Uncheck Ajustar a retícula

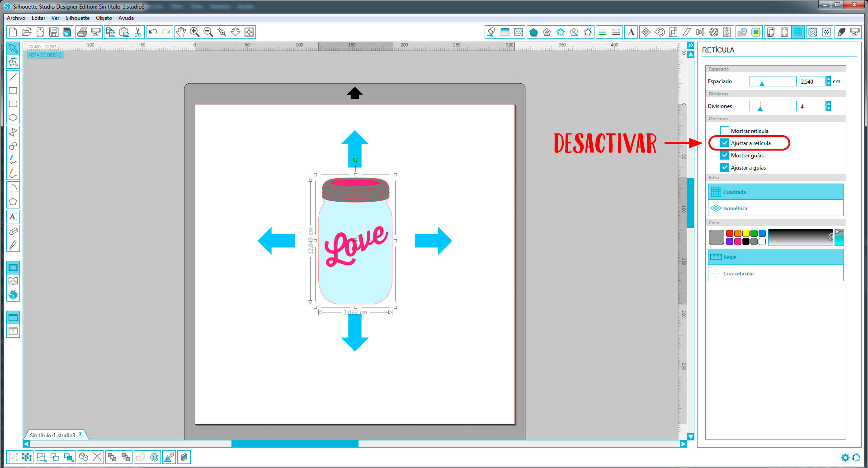[725, 143]
